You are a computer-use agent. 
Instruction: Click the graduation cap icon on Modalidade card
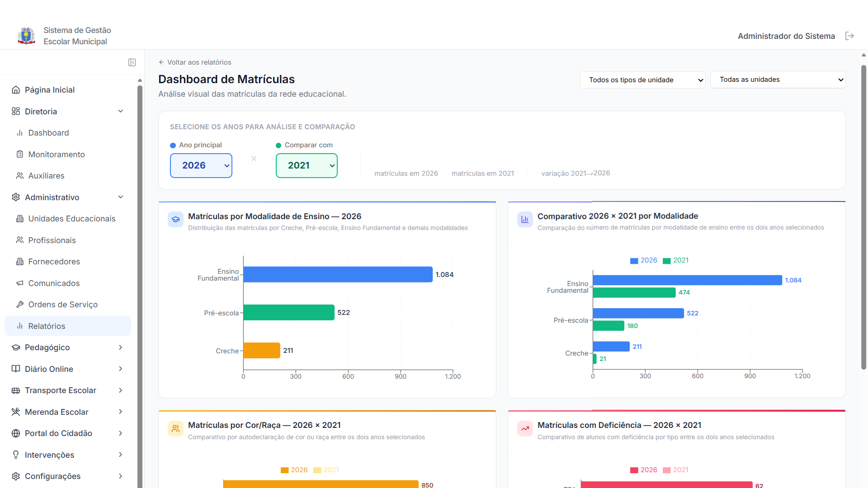tap(175, 220)
